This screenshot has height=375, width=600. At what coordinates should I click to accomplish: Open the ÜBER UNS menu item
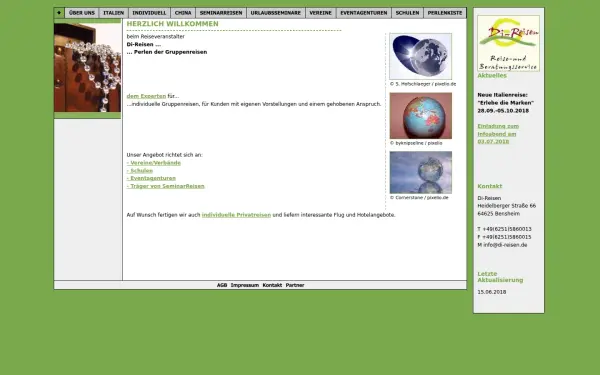point(82,13)
